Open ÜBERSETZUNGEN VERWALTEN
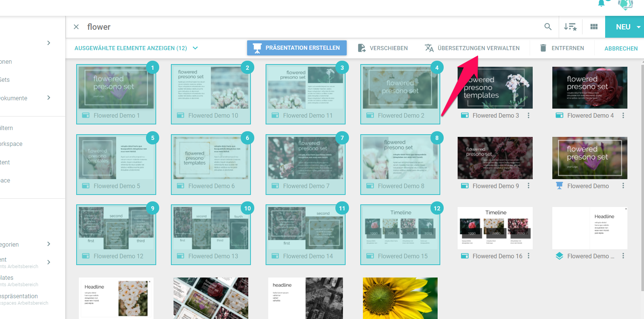644x319 pixels. tap(472, 48)
